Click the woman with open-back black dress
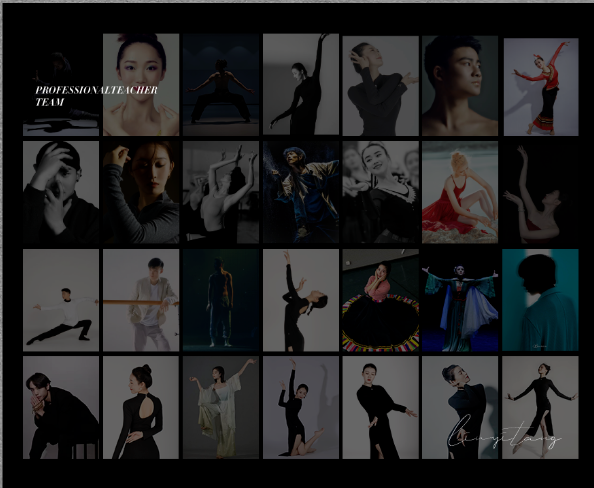Viewport: 594px width, 488px height. point(141,407)
